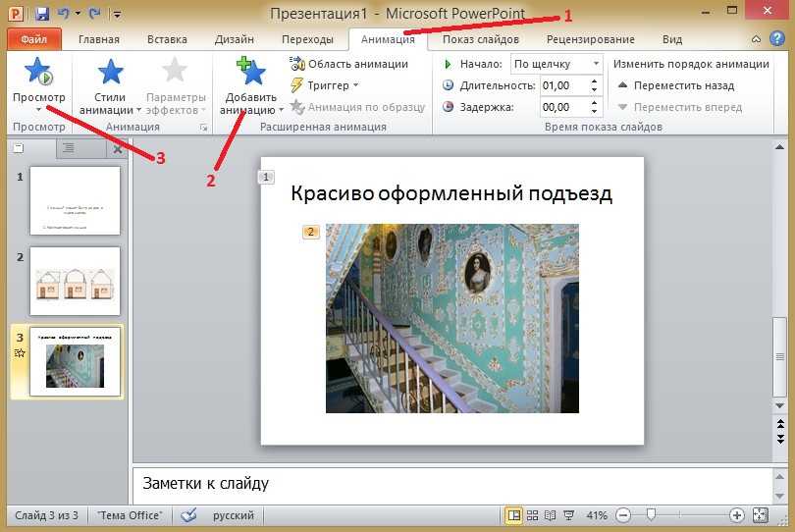Click animation marker 2 beside the picture
This screenshot has width=795, height=532.
pyautogui.click(x=311, y=232)
